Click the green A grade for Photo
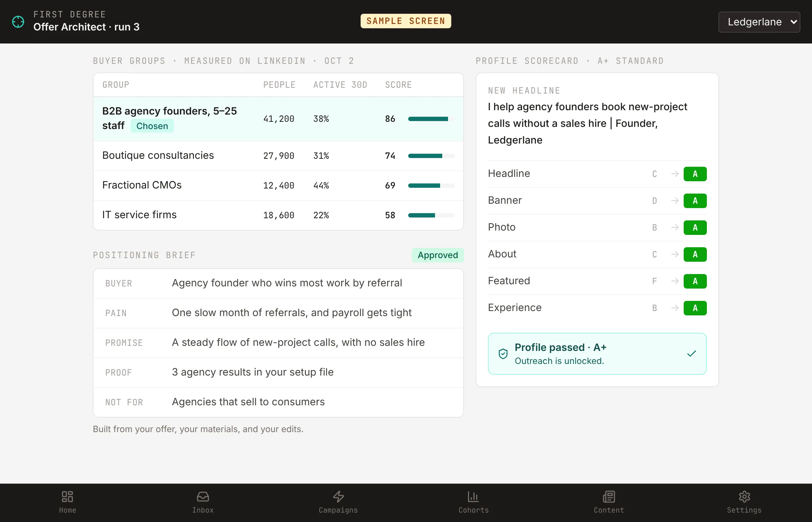Screen dimensions: 812x522 pos(695,228)
